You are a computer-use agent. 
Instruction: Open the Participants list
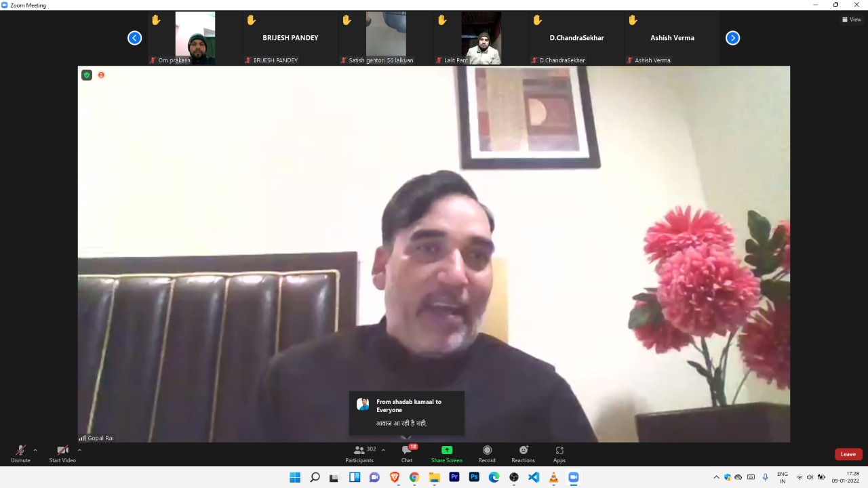(359, 453)
